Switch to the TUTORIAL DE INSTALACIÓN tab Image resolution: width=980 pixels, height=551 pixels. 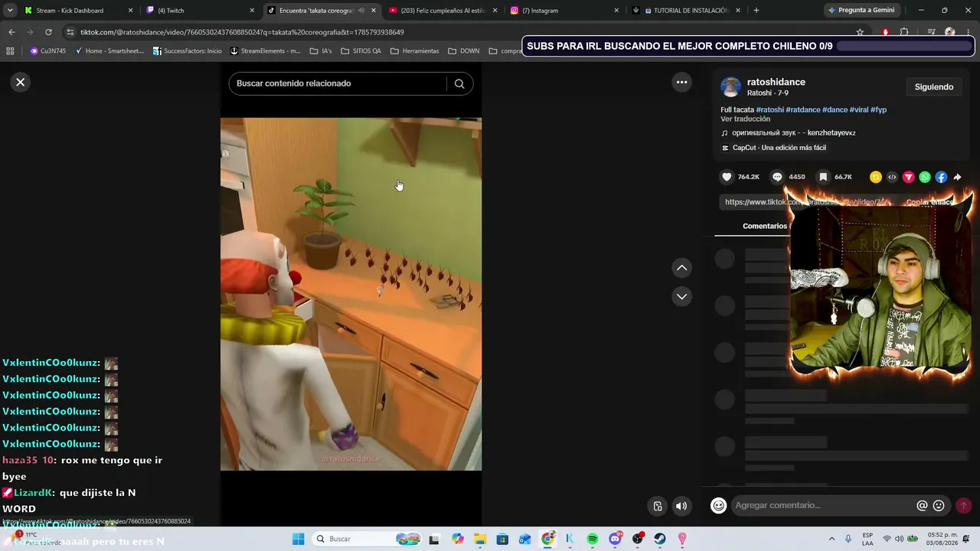[686, 11]
